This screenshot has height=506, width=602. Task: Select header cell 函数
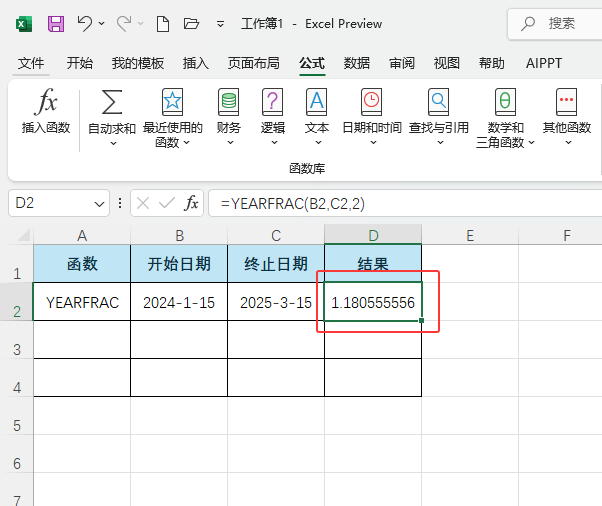tap(82, 264)
